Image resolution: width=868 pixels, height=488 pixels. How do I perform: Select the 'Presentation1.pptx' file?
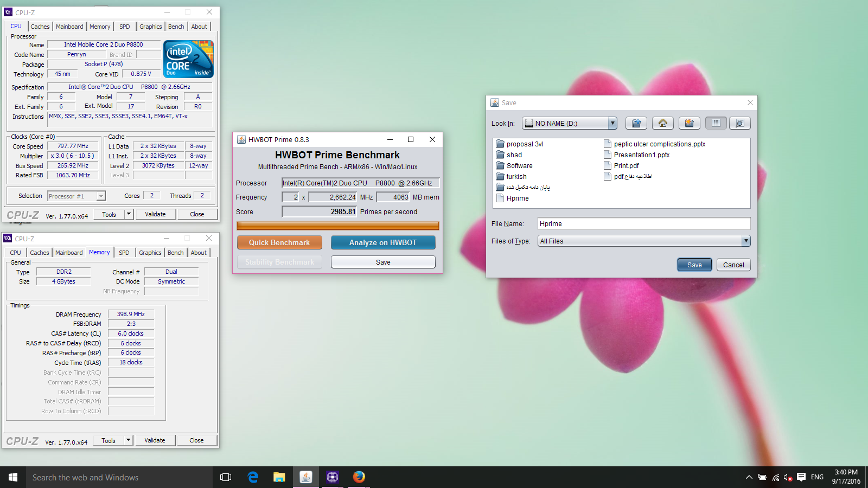(x=637, y=155)
